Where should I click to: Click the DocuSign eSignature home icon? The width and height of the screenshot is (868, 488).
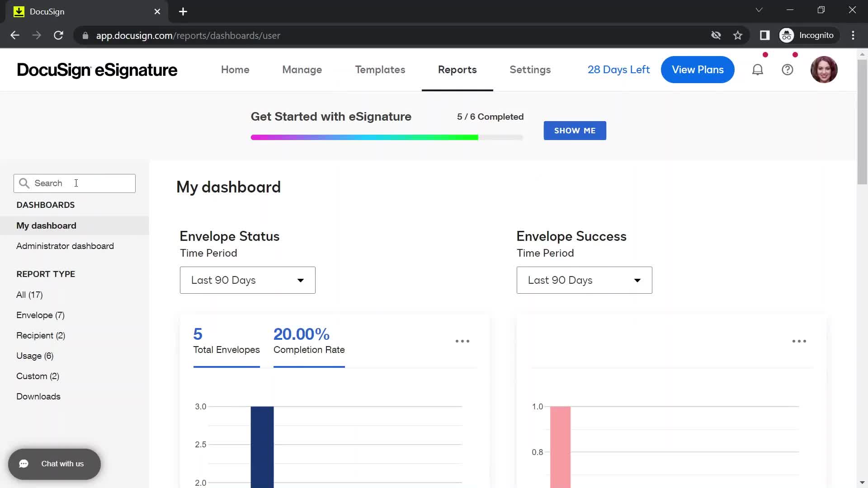[x=97, y=70]
